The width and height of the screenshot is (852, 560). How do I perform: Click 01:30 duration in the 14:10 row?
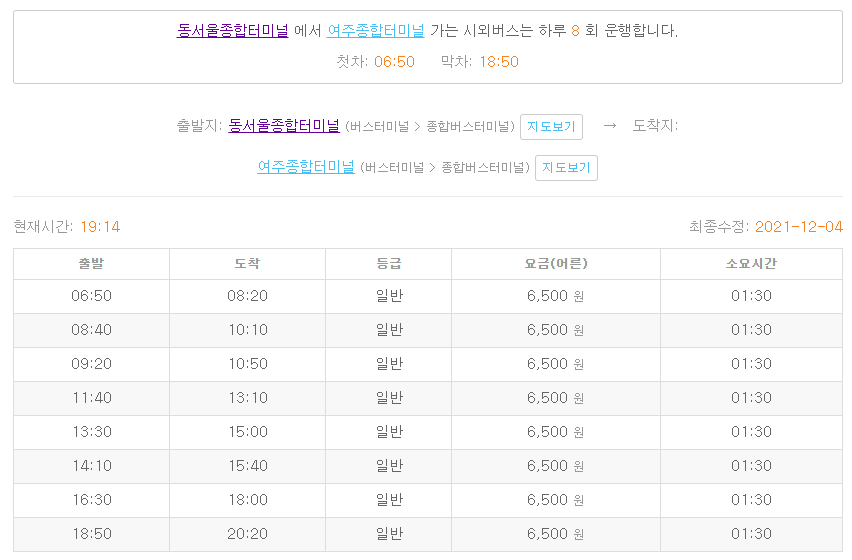click(x=751, y=466)
